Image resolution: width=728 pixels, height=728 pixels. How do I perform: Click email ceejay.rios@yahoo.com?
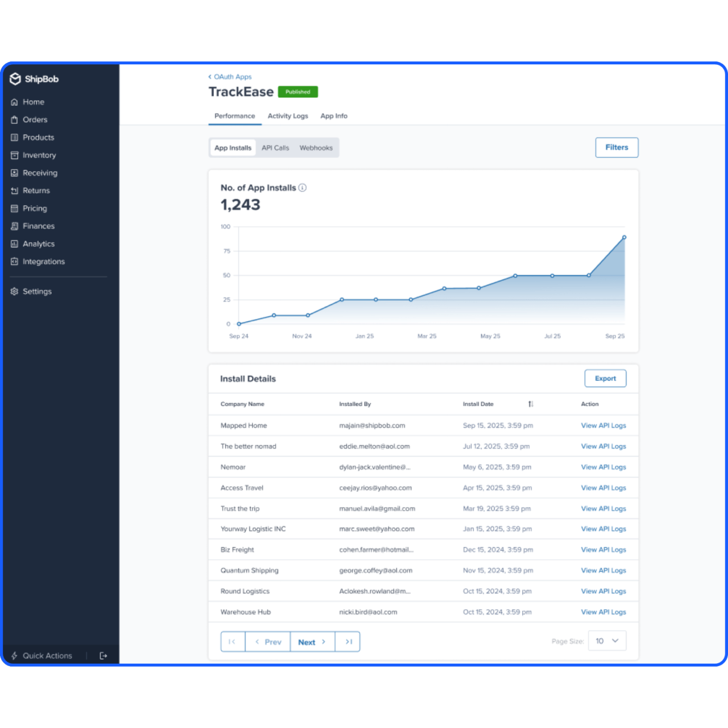coord(375,488)
